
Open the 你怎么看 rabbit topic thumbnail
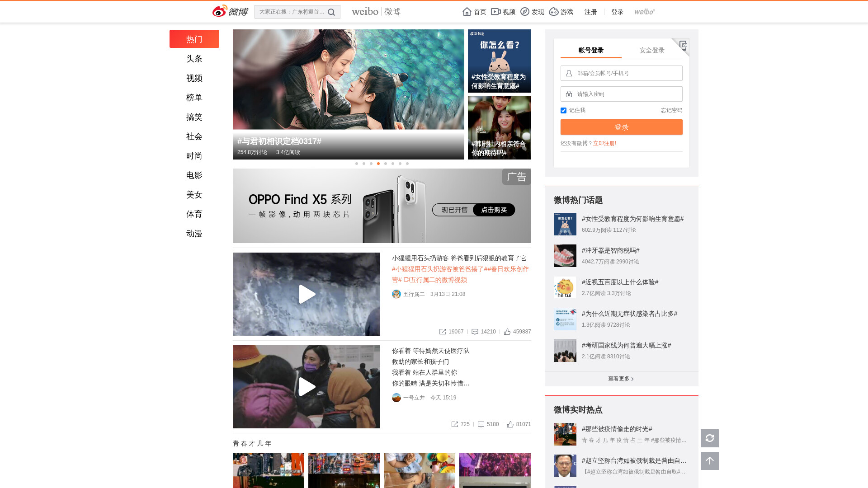[500, 61]
